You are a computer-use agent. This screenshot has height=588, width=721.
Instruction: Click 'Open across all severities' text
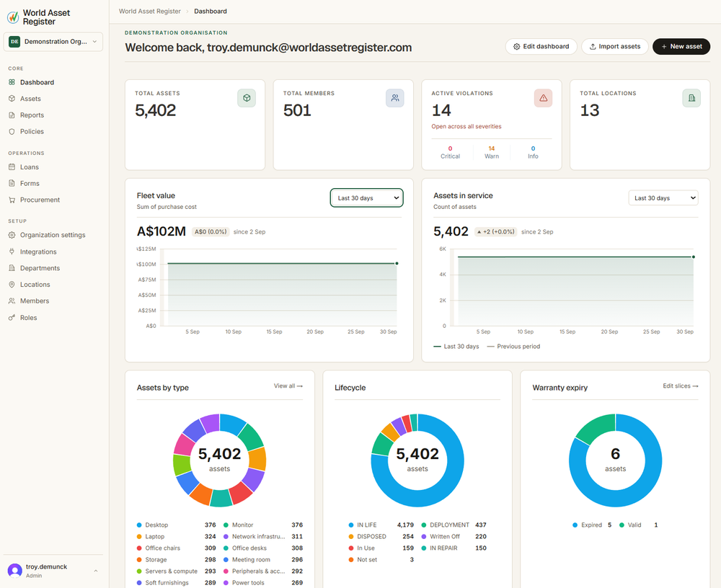pyautogui.click(x=466, y=126)
